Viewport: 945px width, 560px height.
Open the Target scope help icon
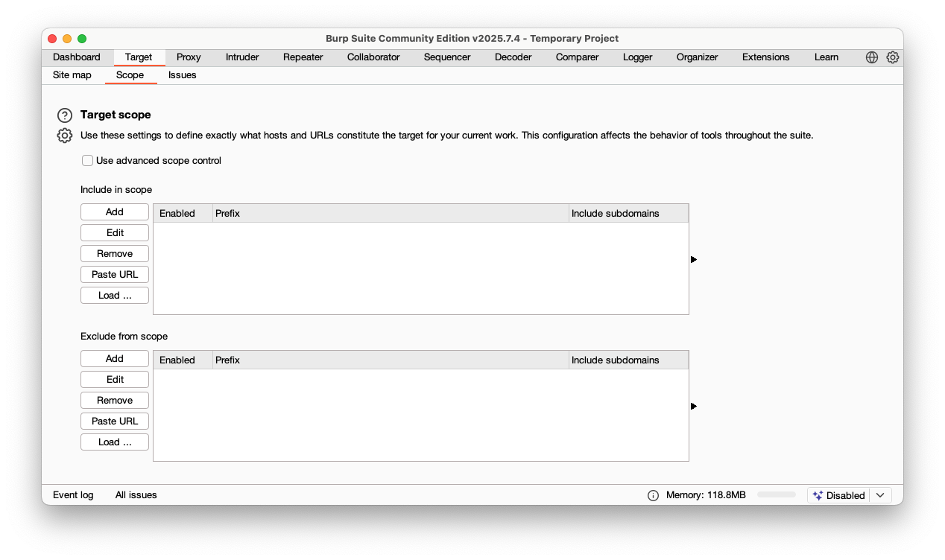point(65,115)
